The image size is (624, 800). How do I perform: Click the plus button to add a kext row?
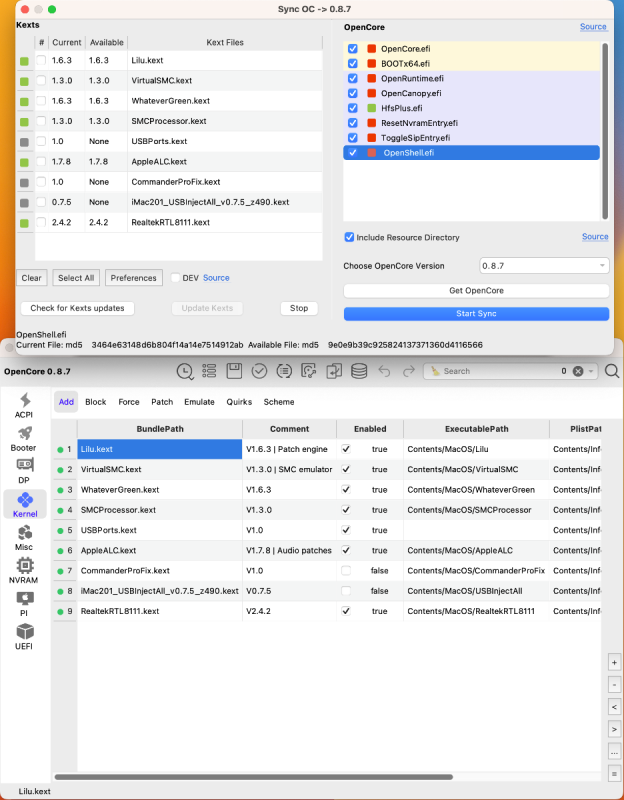(614, 662)
